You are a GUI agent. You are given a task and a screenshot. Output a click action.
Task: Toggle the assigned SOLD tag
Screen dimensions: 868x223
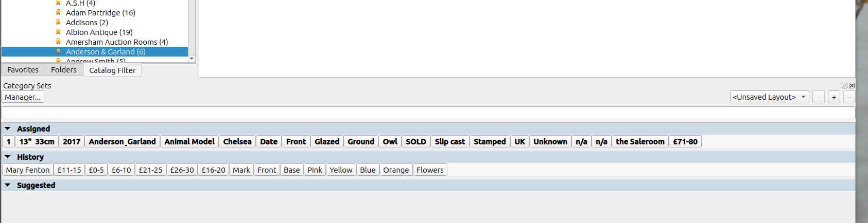416,142
